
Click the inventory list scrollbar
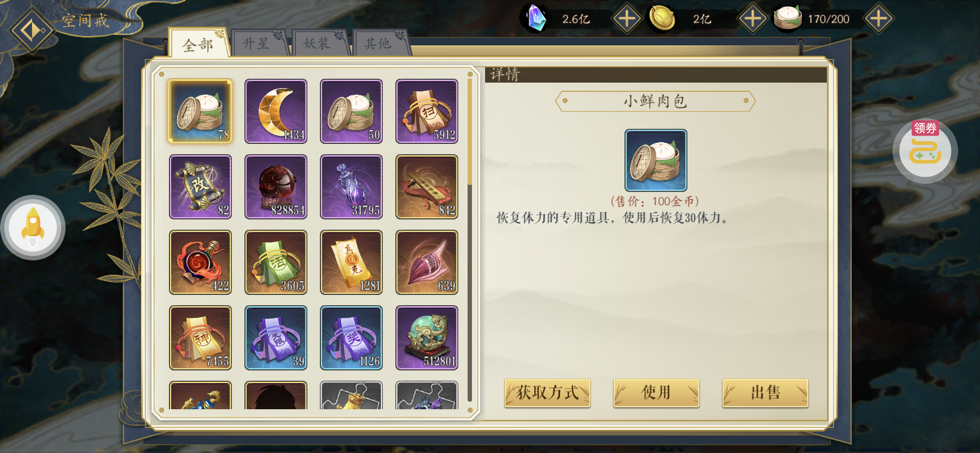[470, 242]
